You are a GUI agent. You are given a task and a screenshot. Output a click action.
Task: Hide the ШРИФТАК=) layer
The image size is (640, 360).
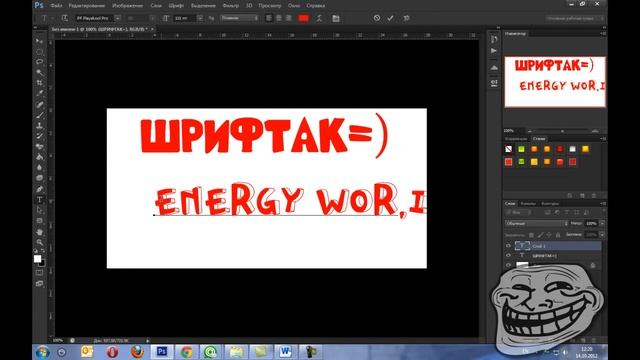(508, 256)
